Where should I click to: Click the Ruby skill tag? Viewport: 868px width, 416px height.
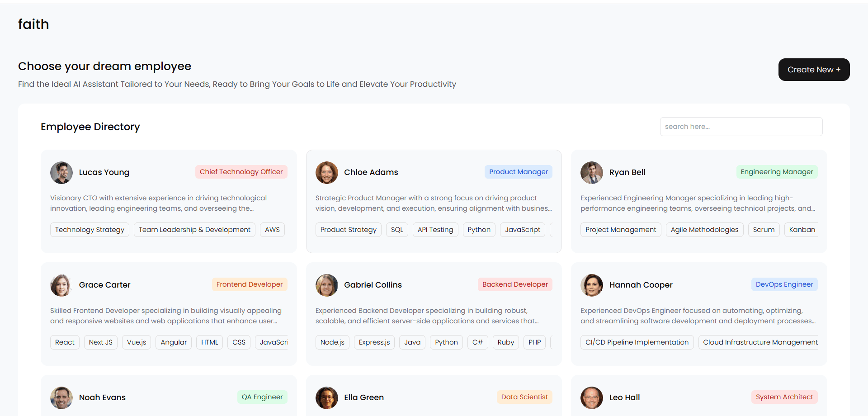(x=506, y=342)
